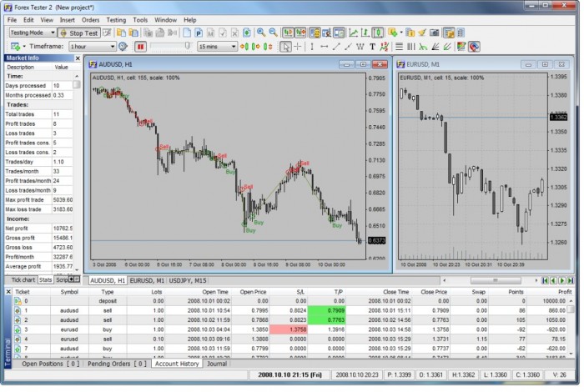The image size is (584, 392).
Task: Select the USDJPY, M15 chart tab
Action: tap(188, 280)
